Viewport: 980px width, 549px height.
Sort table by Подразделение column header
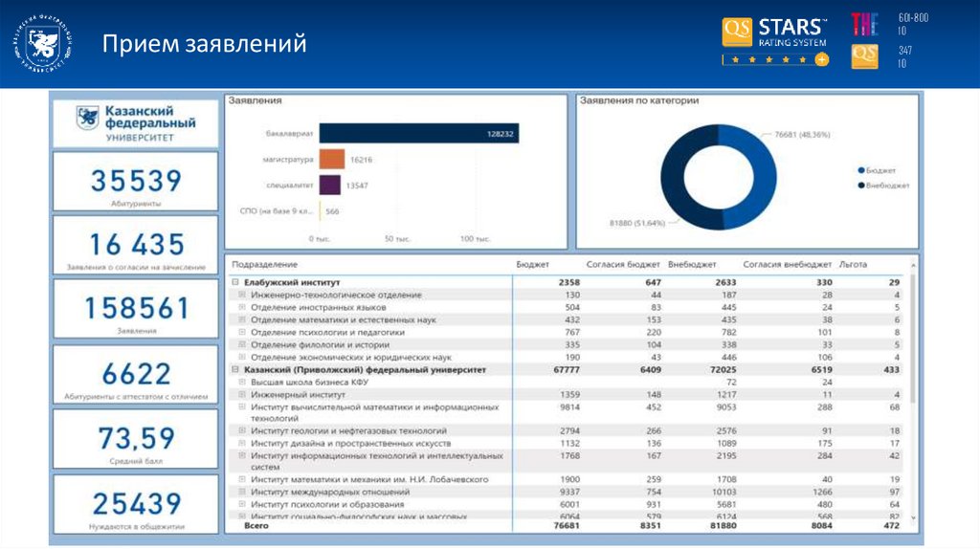tap(264, 264)
